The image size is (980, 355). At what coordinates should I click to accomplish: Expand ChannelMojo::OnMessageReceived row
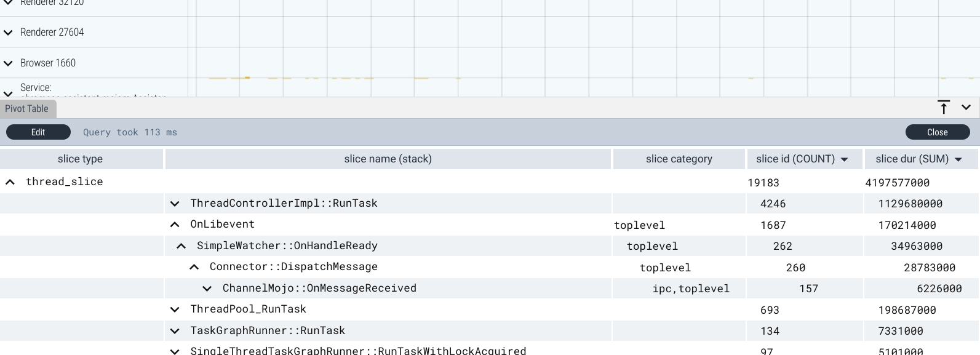[x=207, y=289]
